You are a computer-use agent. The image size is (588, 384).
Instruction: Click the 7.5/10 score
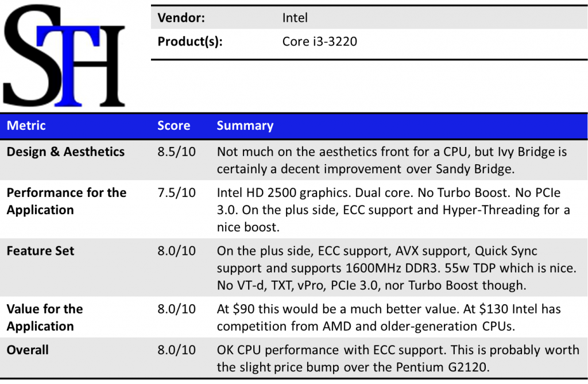(176, 193)
